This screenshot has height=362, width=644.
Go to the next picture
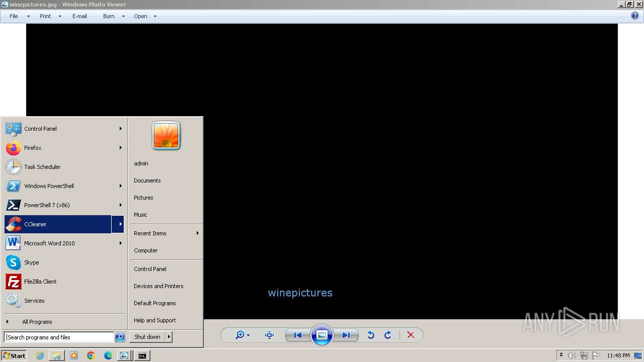coord(346,335)
